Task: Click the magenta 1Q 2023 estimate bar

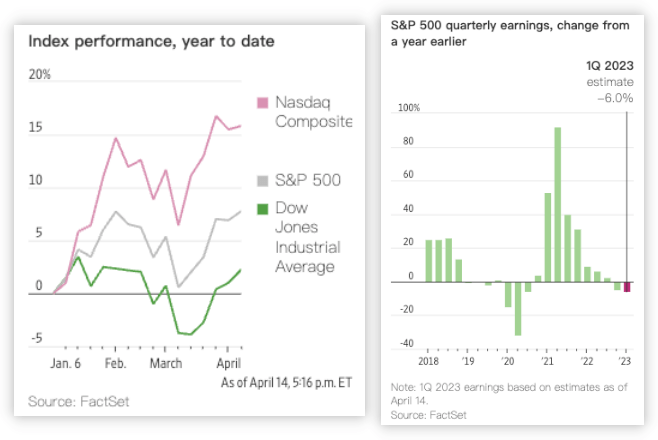Action: 627,287
